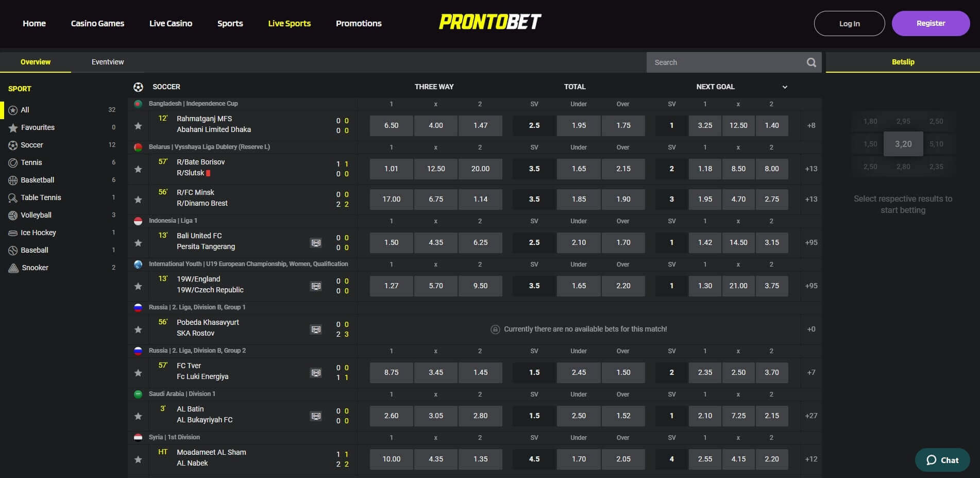
Task: Open the Basketball sport category
Action: click(37, 180)
